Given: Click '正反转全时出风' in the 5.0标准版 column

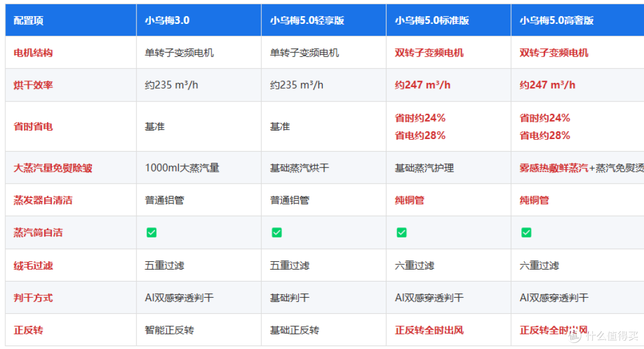Looking at the screenshot, I should point(429,330).
